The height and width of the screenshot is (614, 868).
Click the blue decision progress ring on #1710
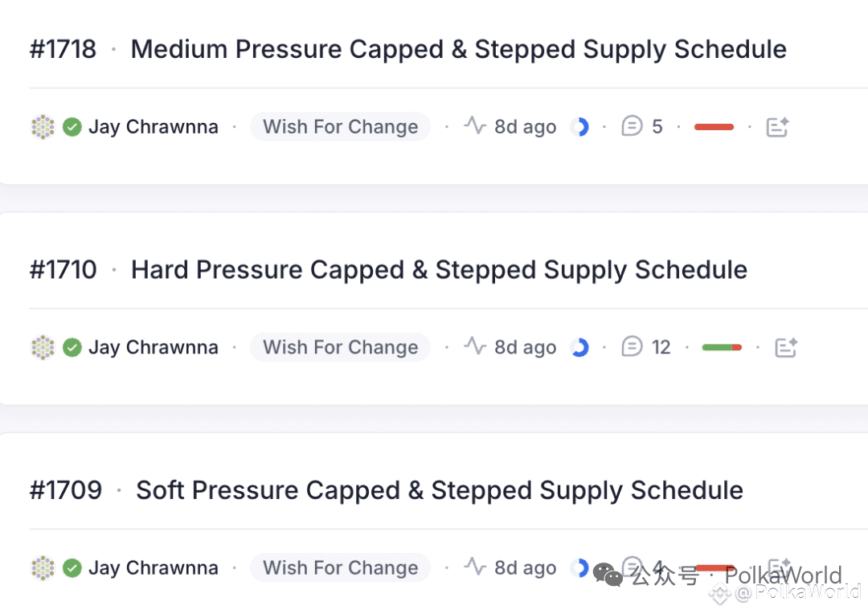579,347
